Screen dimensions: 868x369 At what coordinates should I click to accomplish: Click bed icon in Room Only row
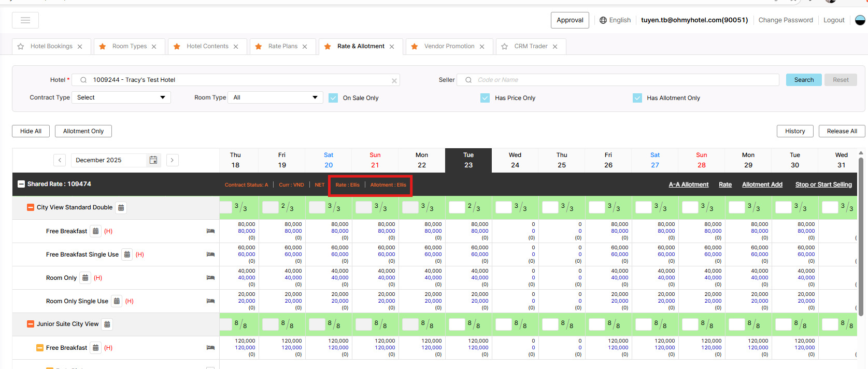(210, 278)
